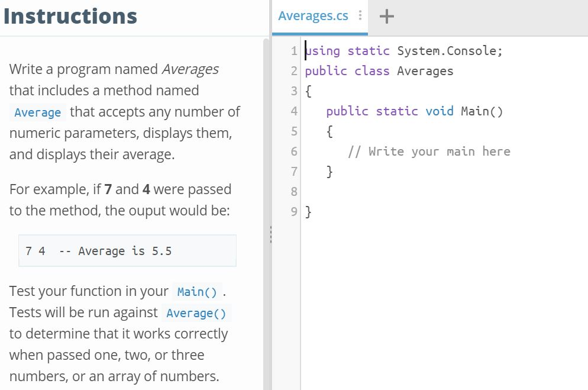Click the panel divider grip dots handle

click(271, 235)
